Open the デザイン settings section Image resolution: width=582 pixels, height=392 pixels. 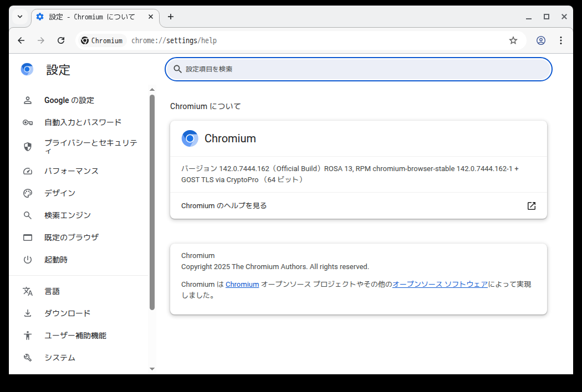click(60, 193)
